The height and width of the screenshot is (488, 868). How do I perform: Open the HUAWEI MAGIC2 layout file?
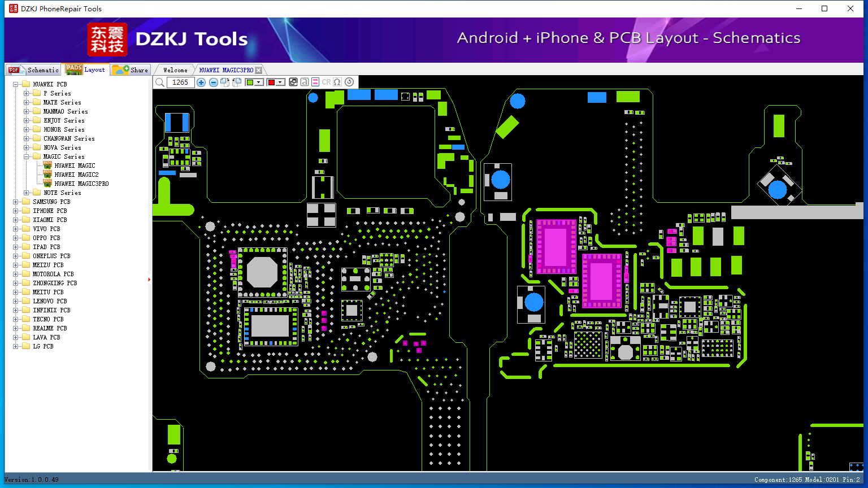click(x=76, y=175)
